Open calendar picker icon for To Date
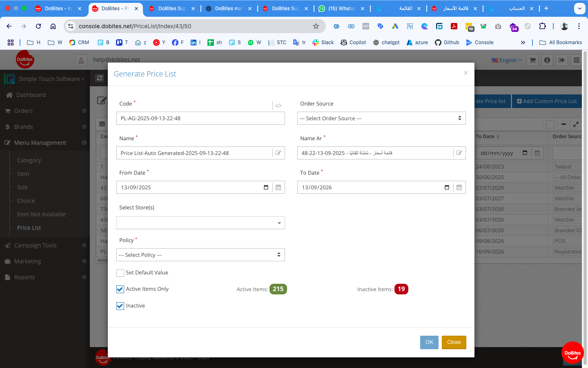Screen dimensions: 588x368 click(x=459, y=187)
